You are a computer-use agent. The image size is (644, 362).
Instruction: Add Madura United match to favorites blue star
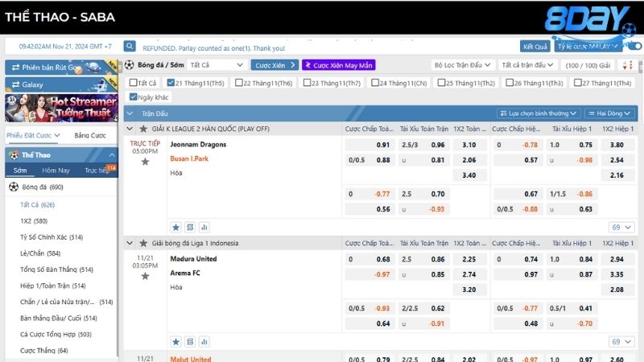[175, 341]
